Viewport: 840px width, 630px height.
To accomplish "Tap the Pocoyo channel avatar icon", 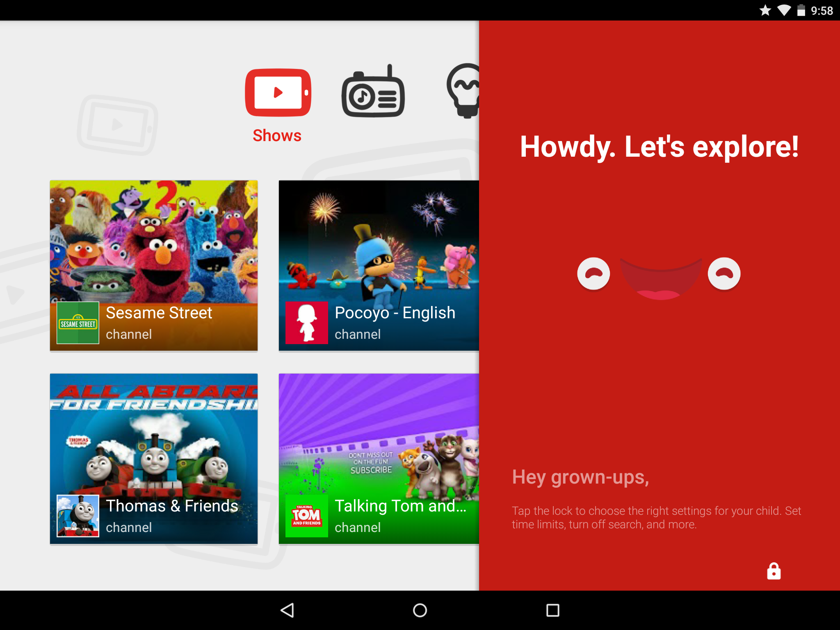I will pyautogui.click(x=306, y=323).
